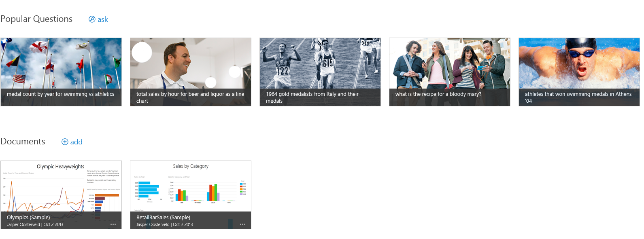Click the add document link text
This screenshot has height=239, width=644.
coord(76,142)
